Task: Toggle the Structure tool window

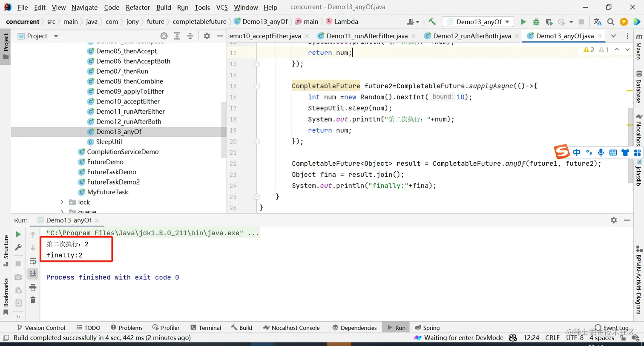Action: [x=6, y=251]
